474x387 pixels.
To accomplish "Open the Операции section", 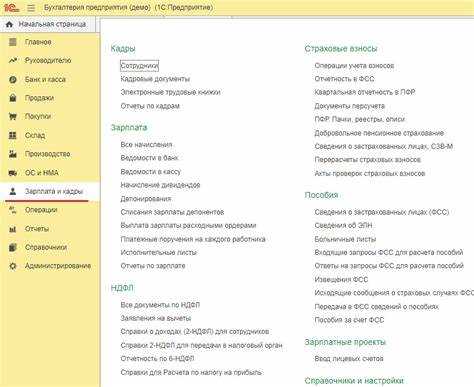I will [41, 210].
